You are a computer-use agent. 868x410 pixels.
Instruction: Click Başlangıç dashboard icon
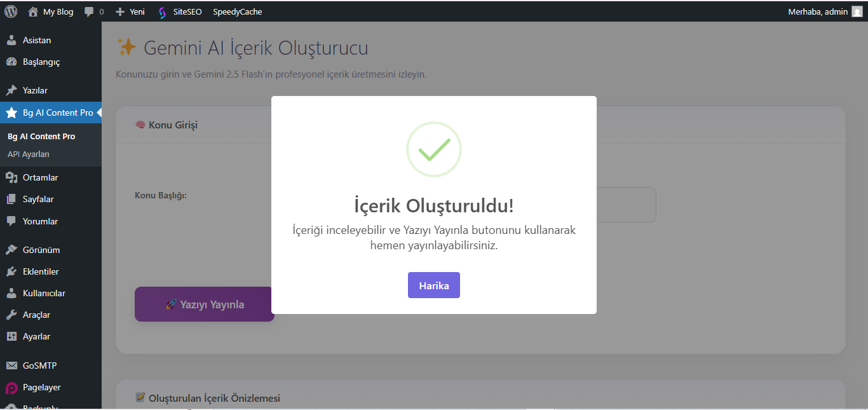(11, 62)
